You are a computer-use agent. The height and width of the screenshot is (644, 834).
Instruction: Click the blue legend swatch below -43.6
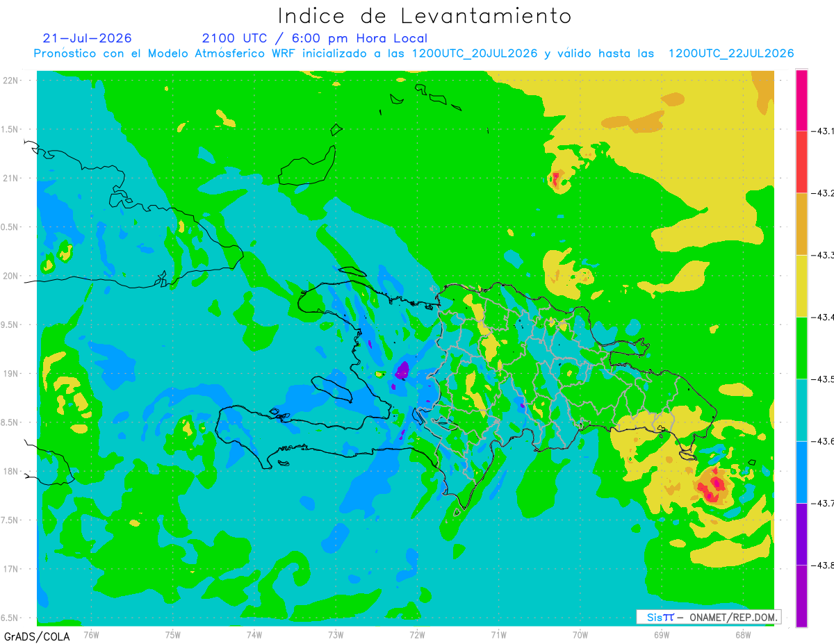click(801, 471)
